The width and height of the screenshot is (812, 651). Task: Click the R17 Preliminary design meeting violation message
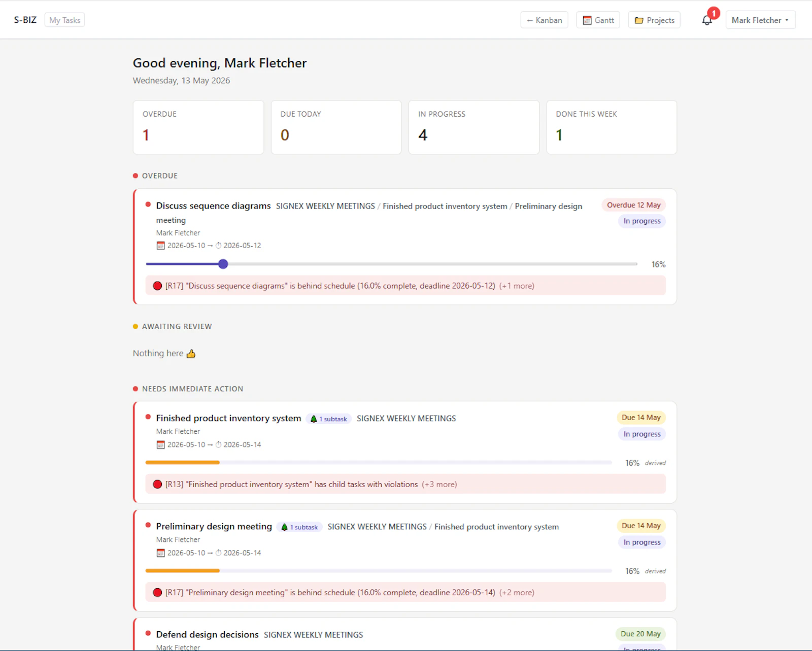click(330, 592)
